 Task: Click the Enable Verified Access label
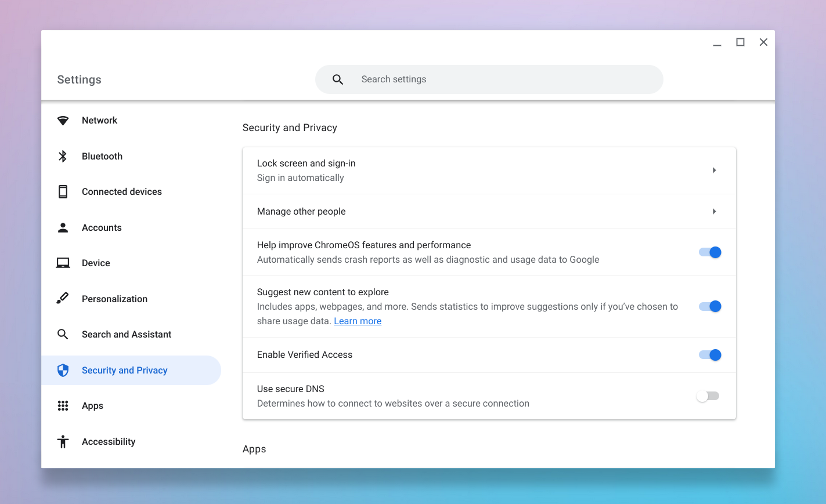tap(305, 355)
